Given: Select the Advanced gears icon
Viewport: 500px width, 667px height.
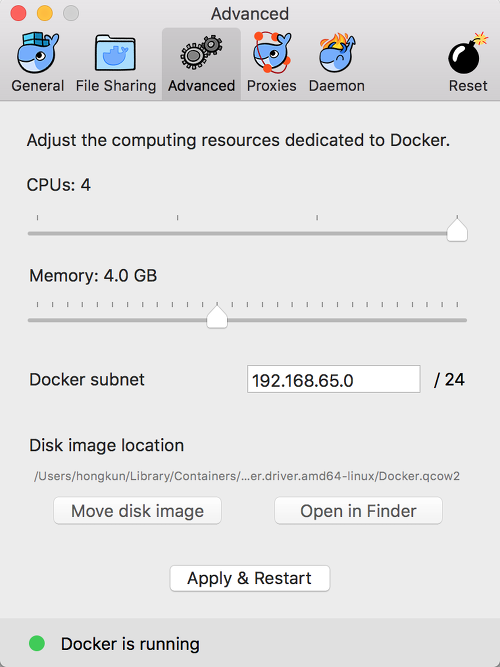Looking at the screenshot, I should click(x=201, y=53).
